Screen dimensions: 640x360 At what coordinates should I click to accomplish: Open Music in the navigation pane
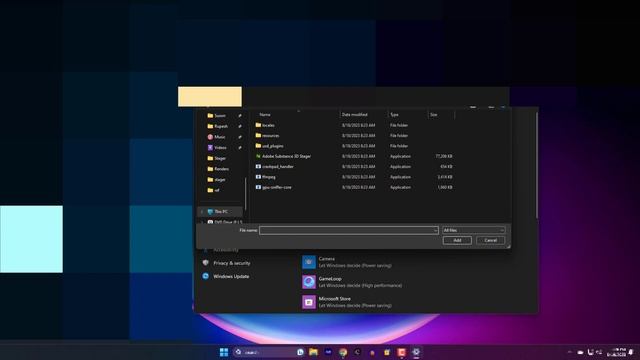click(220, 137)
